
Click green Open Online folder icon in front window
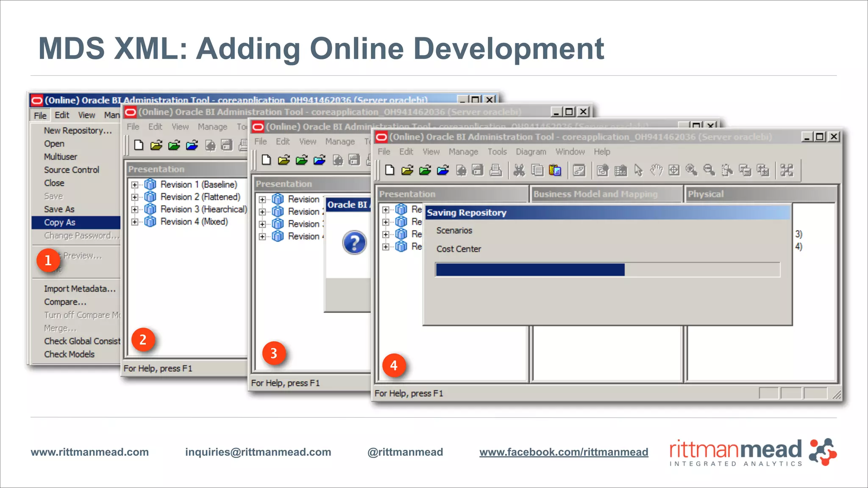(x=425, y=170)
